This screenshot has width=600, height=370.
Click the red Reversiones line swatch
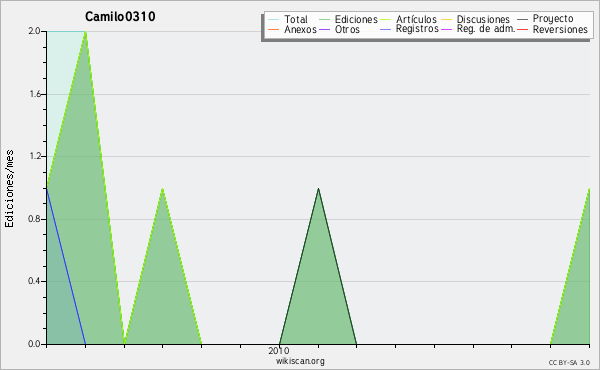pos(522,29)
